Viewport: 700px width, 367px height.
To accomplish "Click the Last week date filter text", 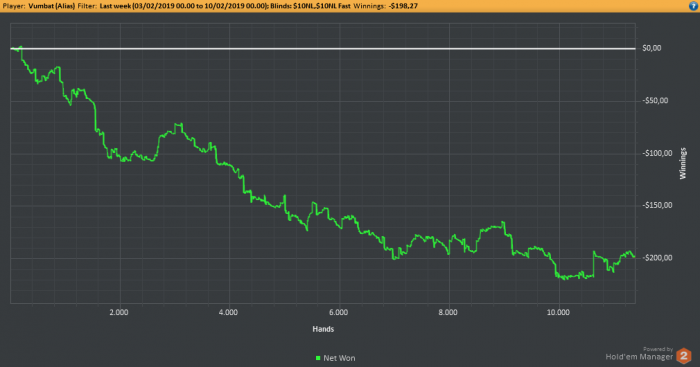I will pos(183,6).
